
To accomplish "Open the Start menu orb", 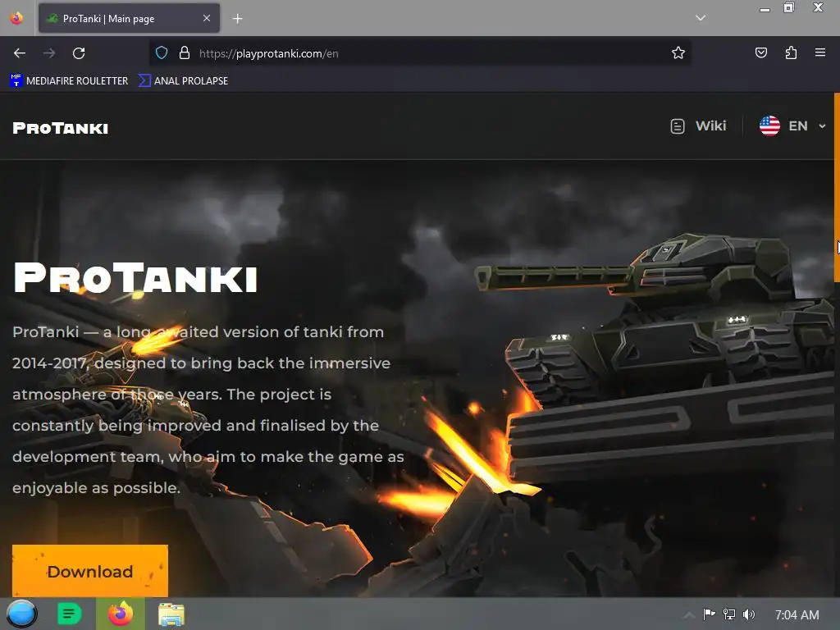I will [x=21, y=614].
